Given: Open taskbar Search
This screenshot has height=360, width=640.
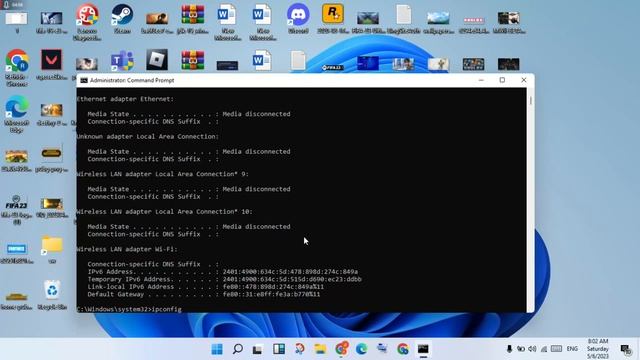Looking at the screenshot, I should click(238, 349).
